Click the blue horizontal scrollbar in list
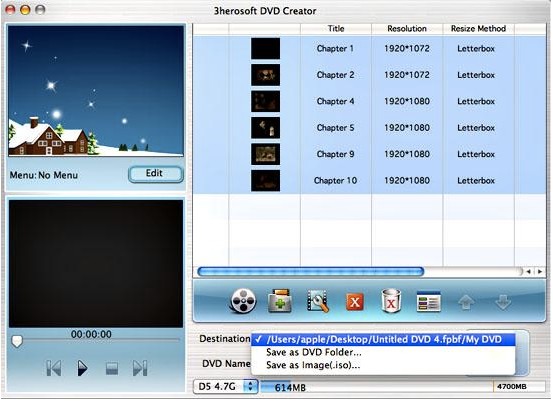The height and width of the screenshot is (401, 553). [311, 272]
